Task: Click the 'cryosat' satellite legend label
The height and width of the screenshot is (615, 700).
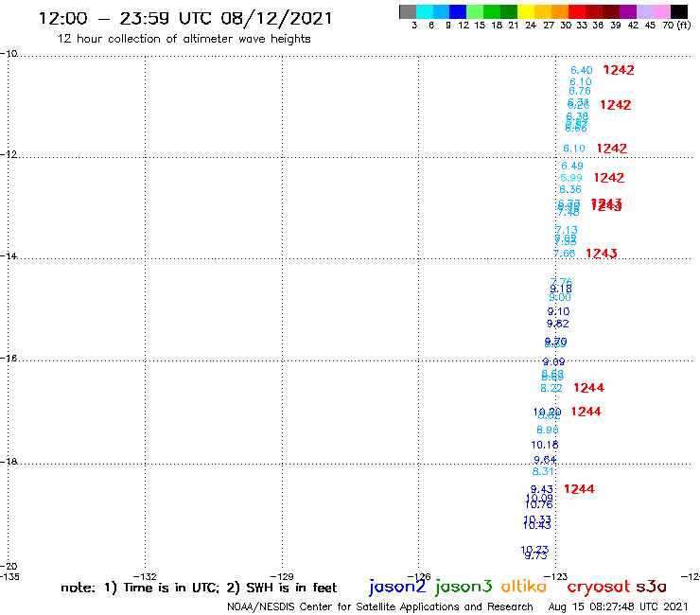Action: click(x=599, y=588)
